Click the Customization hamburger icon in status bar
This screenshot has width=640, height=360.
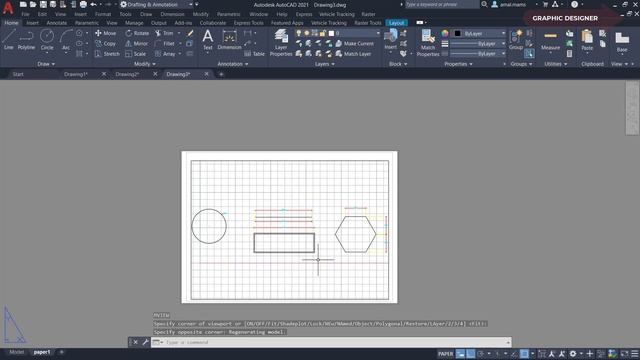635,353
